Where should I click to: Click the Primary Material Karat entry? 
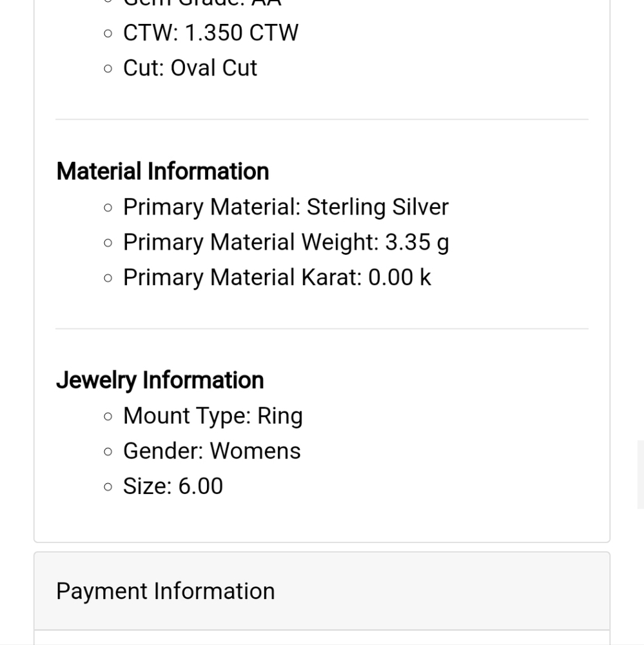click(277, 277)
